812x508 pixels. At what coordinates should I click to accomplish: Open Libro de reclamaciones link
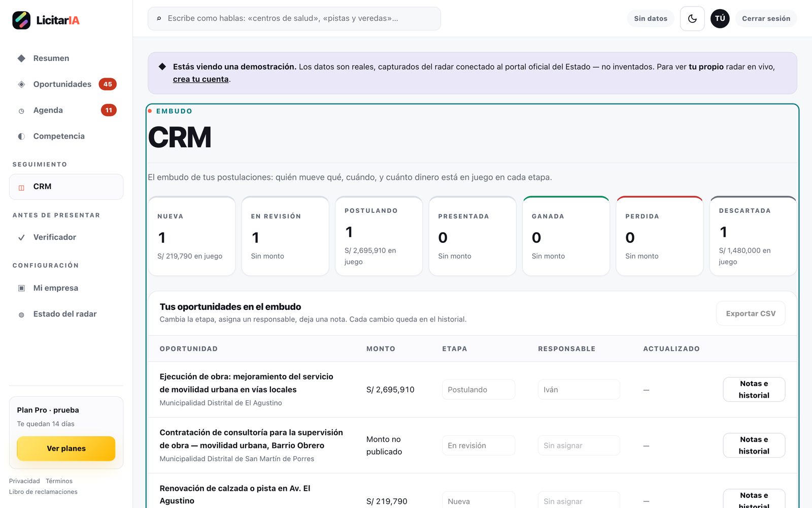43,492
